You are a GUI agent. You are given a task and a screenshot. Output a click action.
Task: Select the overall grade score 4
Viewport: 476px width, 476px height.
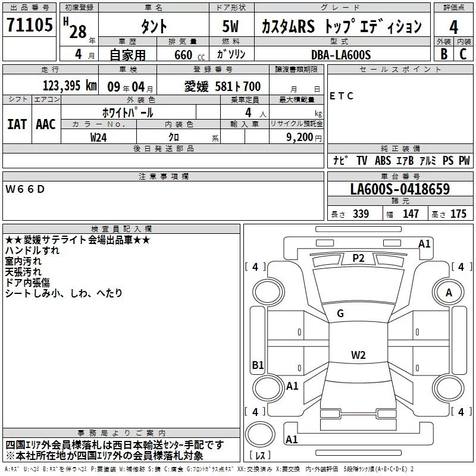pos(453,27)
